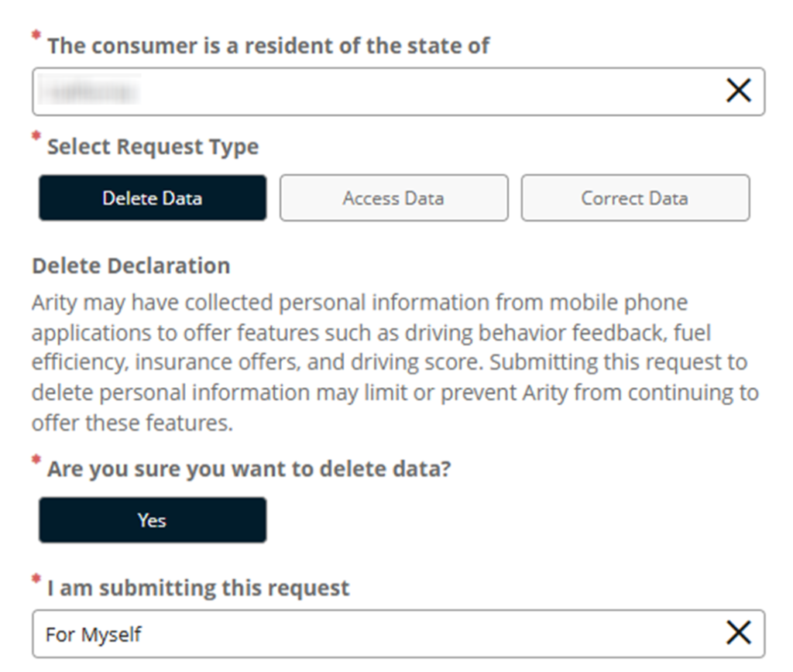Switch request type to Correct Data
Image resolution: width=793 pixels, height=672 pixels.
pyautogui.click(x=634, y=198)
